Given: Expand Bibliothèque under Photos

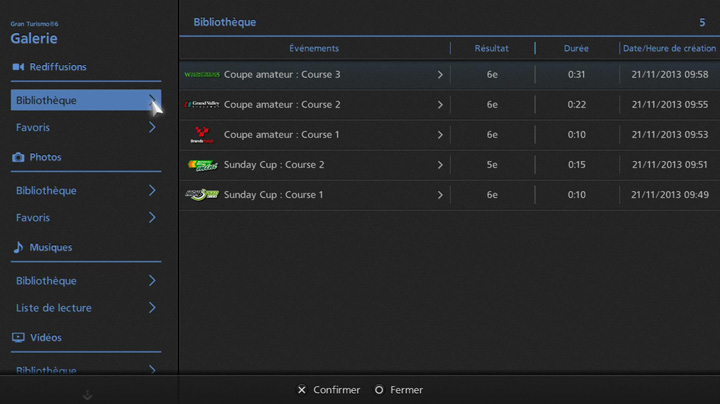Looking at the screenshot, I should (x=152, y=191).
